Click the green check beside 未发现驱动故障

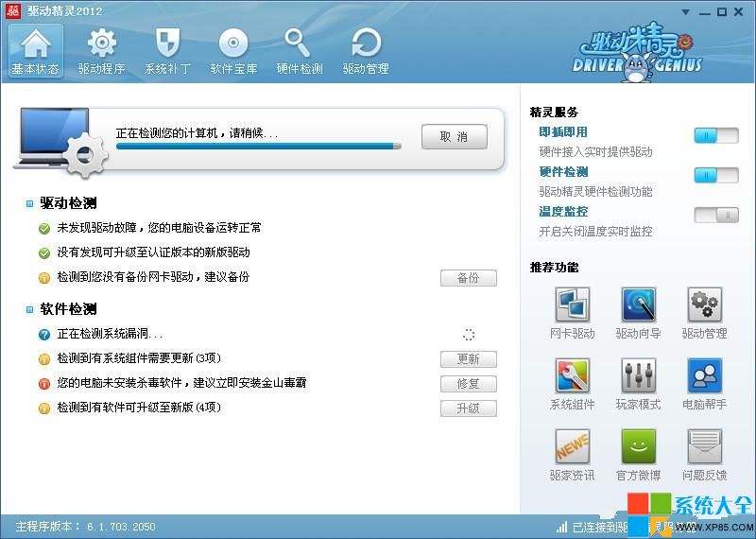(x=44, y=228)
